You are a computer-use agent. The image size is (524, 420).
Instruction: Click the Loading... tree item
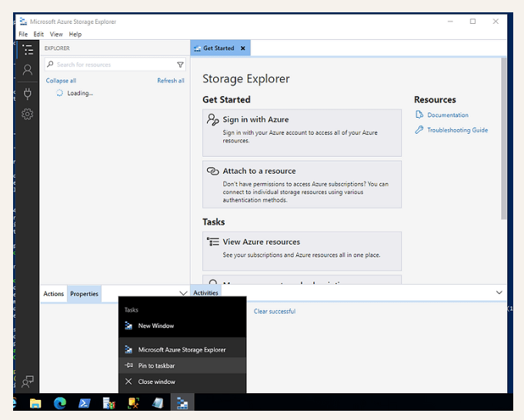pos(80,93)
